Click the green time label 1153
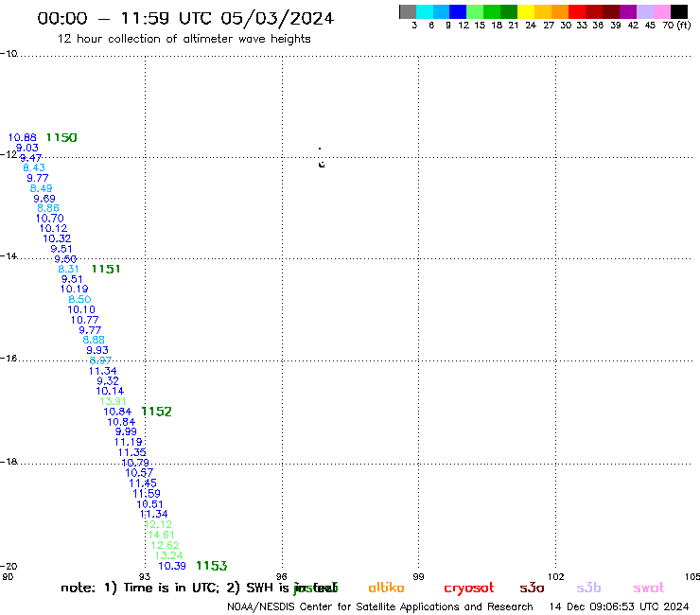This screenshot has height=615, width=700. pyautogui.click(x=212, y=566)
